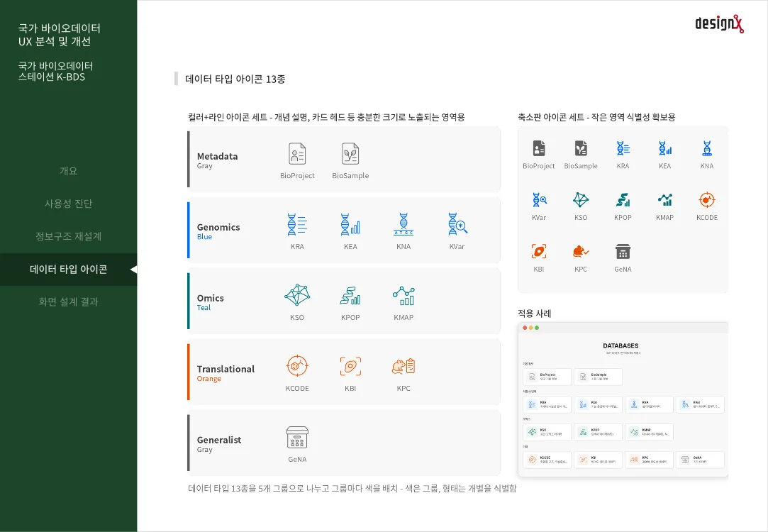
Task: Click the Translational group label
Action: [x=226, y=369]
